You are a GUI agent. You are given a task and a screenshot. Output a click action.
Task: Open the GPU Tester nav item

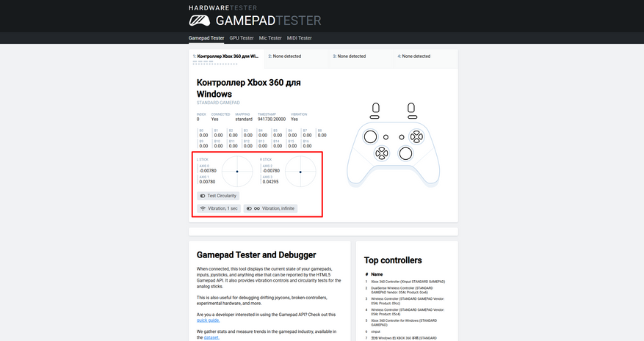(x=242, y=37)
